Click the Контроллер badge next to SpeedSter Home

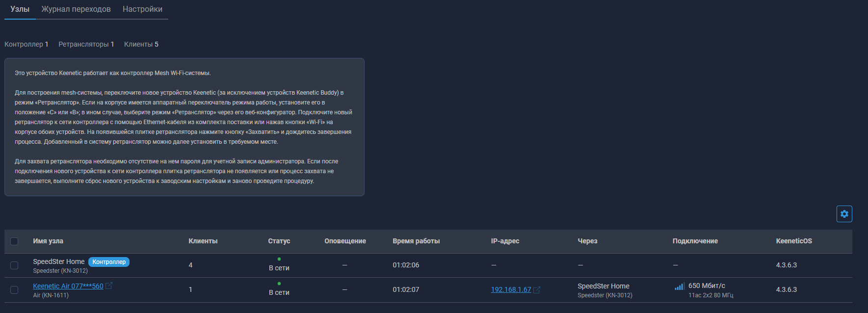[x=109, y=262]
